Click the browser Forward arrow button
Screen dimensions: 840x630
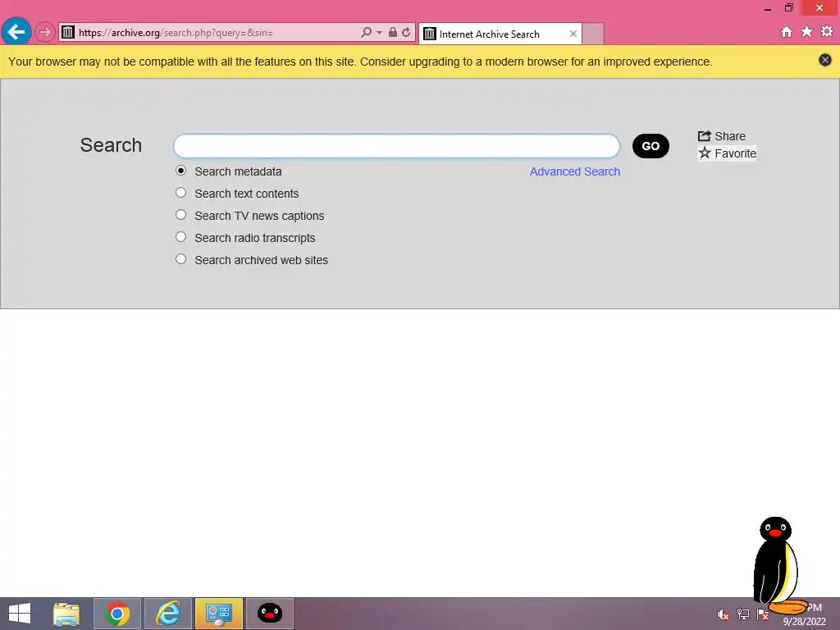pyautogui.click(x=45, y=32)
